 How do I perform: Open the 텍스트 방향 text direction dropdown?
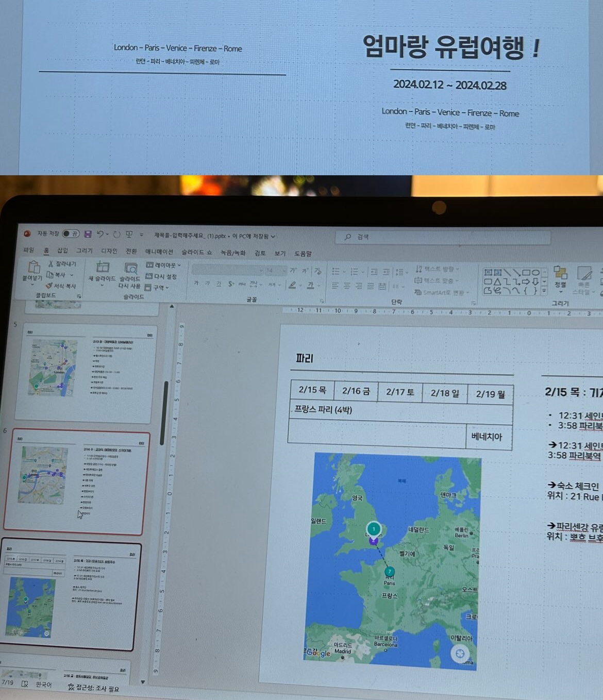437,269
